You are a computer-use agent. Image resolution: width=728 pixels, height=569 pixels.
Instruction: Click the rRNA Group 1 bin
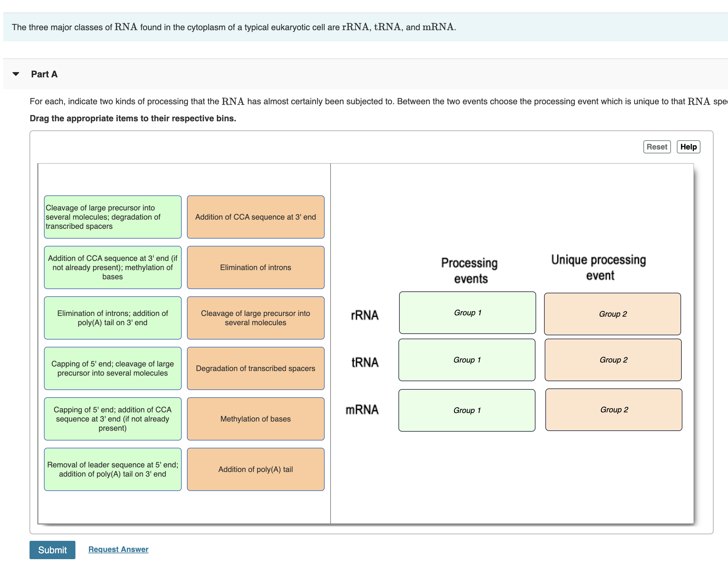pyautogui.click(x=467, y=313)
